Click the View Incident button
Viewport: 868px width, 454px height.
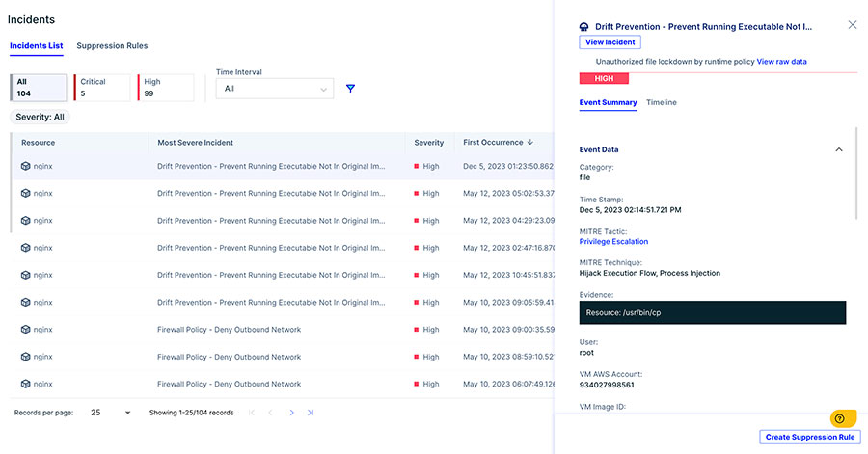click(x=610, y=42)
